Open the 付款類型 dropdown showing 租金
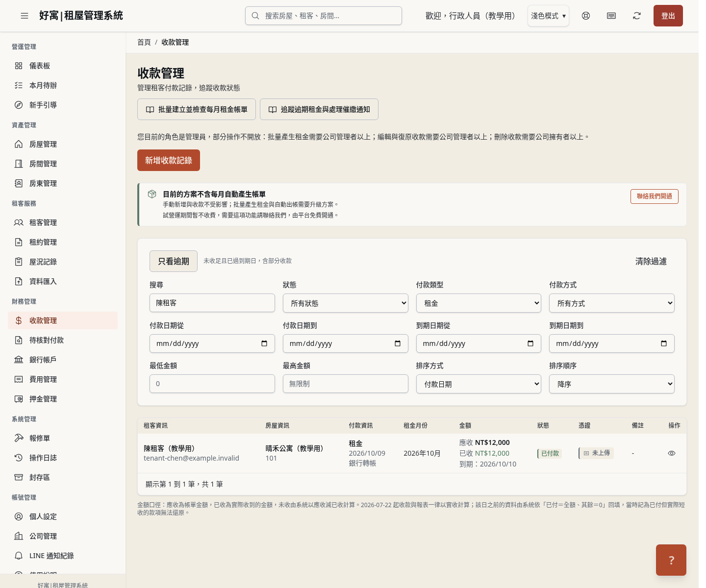 click(479, 303)
